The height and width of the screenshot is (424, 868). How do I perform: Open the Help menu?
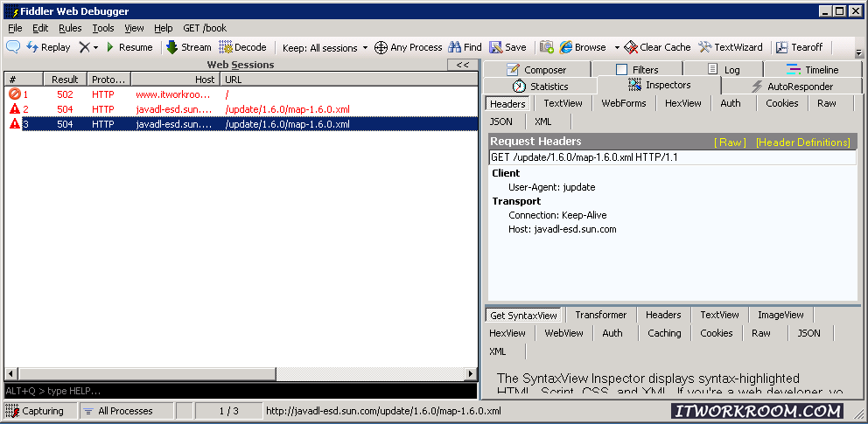coord(164,28)
